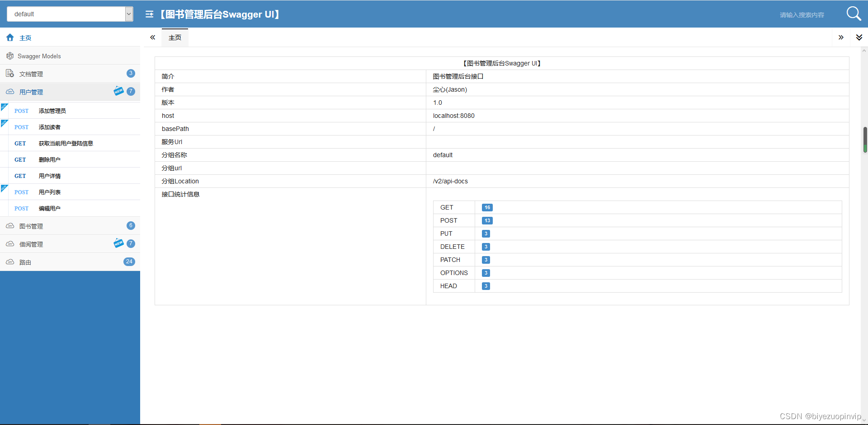Click the home icon beside 主页
This screenshot has height=425, width=868.
pyautogui.click(x=10, y=37)
